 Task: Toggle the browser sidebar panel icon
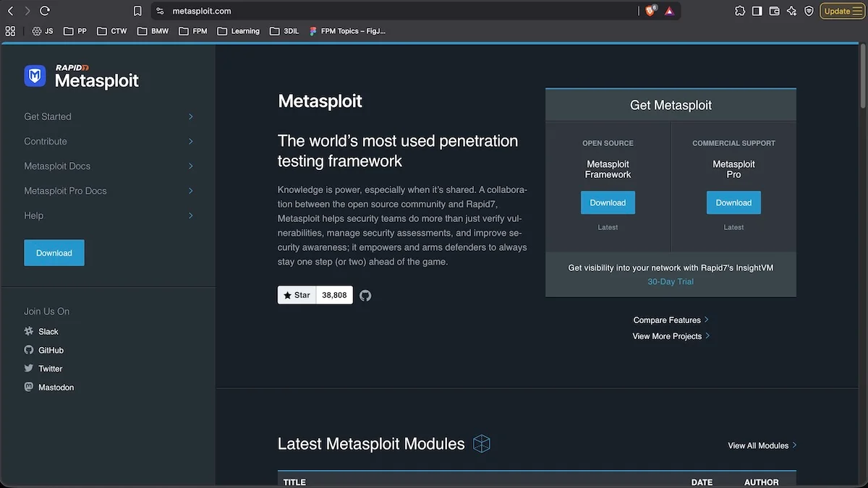click(x=757, y=11)
